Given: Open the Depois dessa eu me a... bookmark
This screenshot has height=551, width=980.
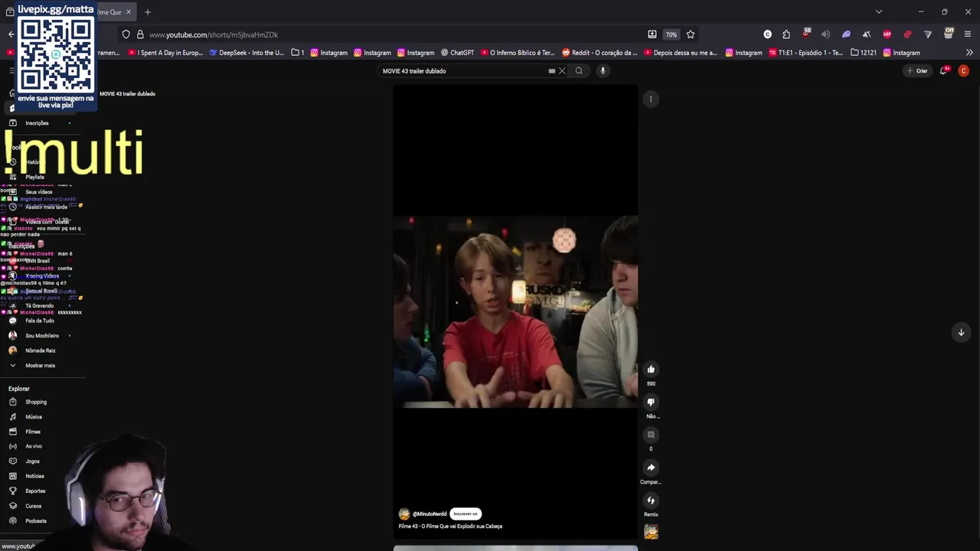Looking at the screenshot, I should [x=681, y=53].
